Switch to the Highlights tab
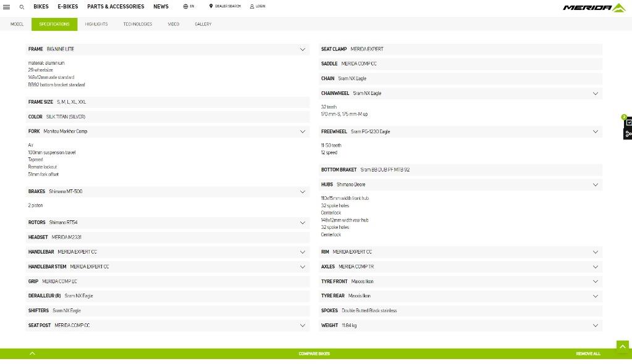Viewport: 632px width, 364px height. [x=96, y=24]
